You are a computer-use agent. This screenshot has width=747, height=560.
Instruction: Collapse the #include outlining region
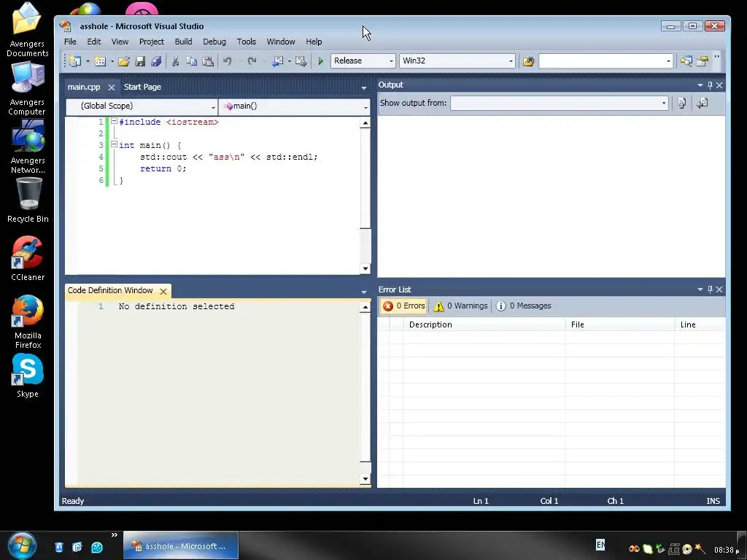[114, 121]
